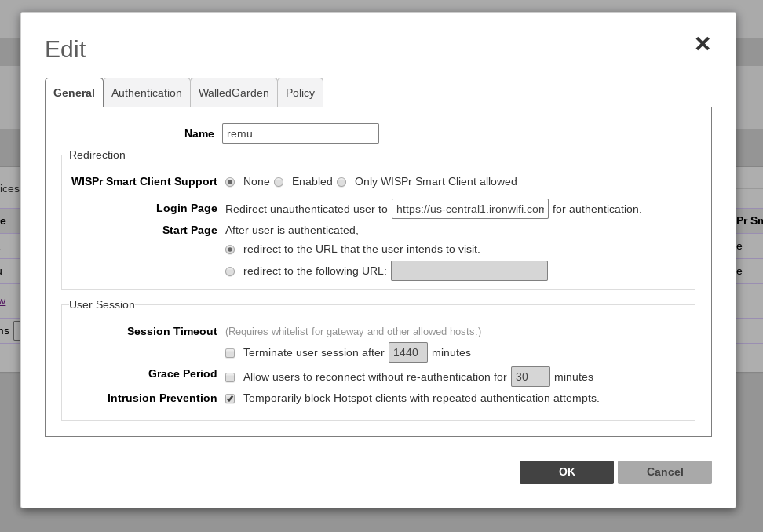
Task: Switch to the Authentication tab
Action: 147,93
